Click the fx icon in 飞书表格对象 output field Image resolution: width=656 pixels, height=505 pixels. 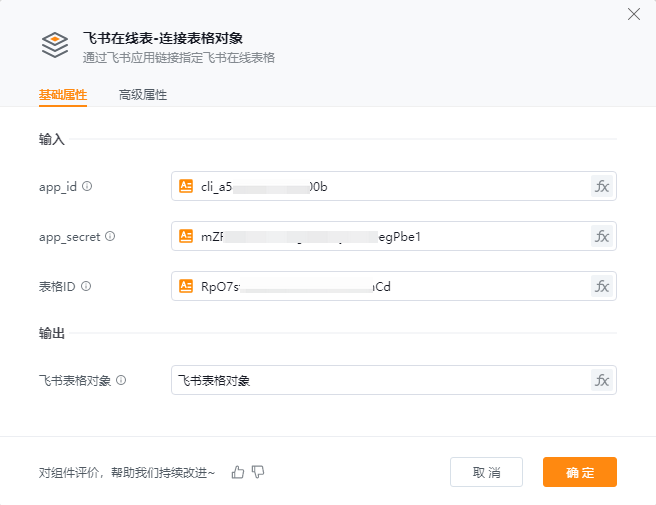click(x=602, y=380)
